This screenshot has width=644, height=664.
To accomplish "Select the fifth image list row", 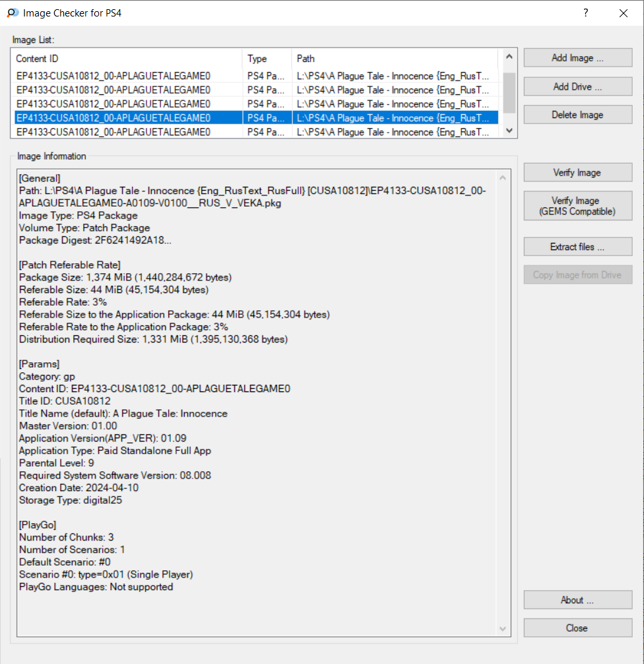I will 256,132.
